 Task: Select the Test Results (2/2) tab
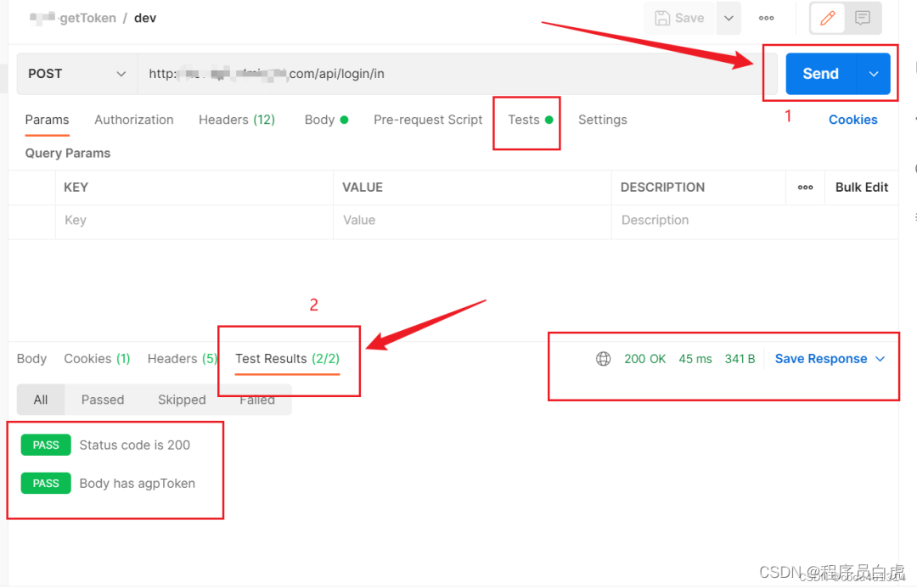coord(287,359)
